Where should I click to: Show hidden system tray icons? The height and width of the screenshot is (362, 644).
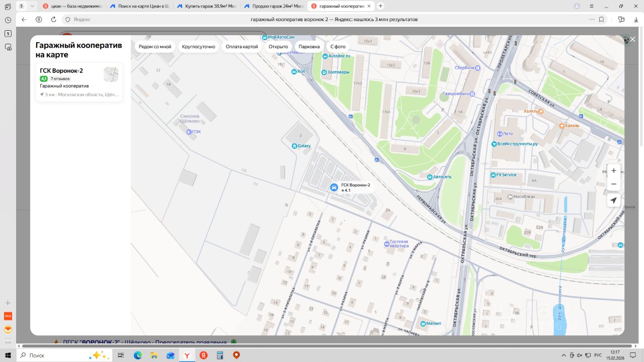[x=564, y=355]
